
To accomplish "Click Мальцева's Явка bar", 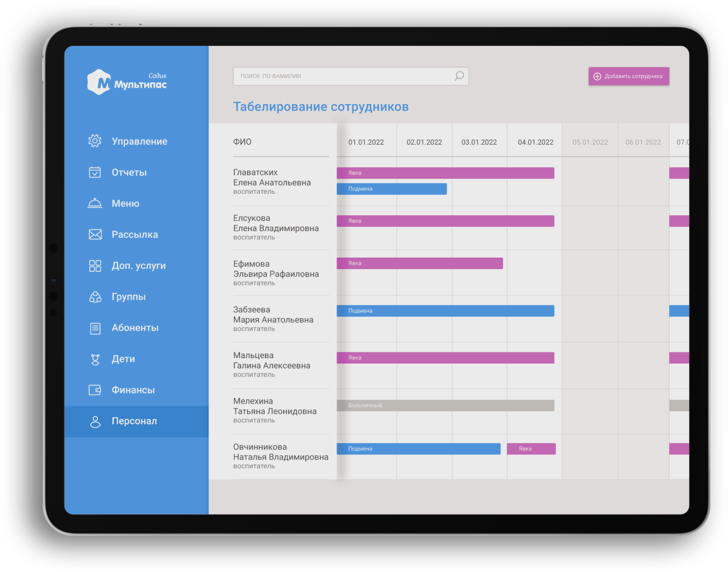I will click(x=445, y=358).
